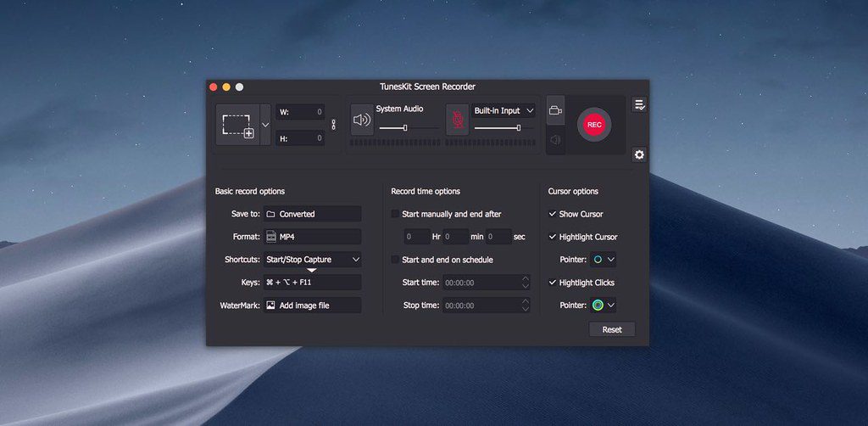Click the Reset button
Image resolution: width=868 pixels, height=426 pixels.
pyautogui.click(x=612, y=329)
